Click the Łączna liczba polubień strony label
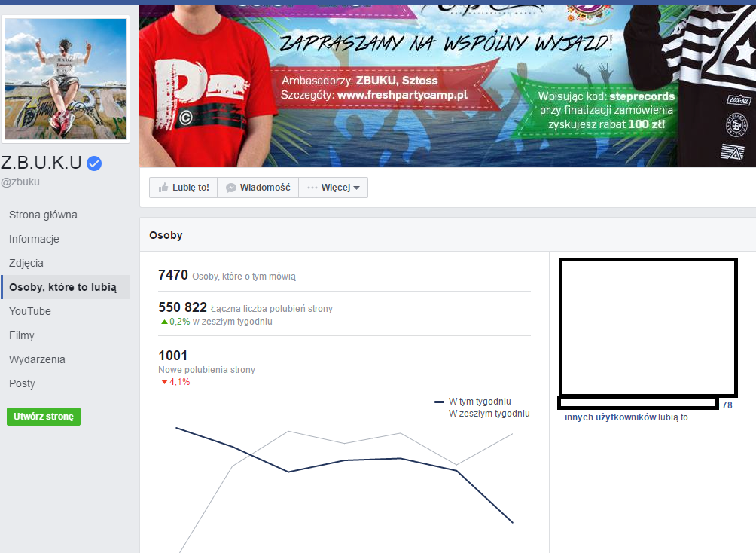 pos(271,309)
